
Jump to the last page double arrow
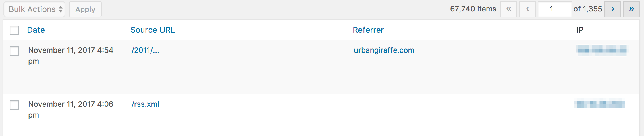[631, 9]
